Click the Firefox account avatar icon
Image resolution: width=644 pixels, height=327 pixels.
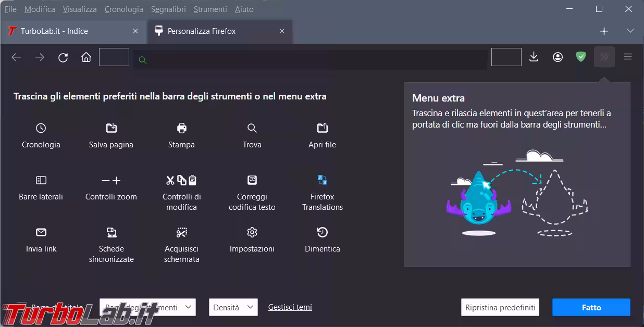pyautogui.click(x=558, y=57)
